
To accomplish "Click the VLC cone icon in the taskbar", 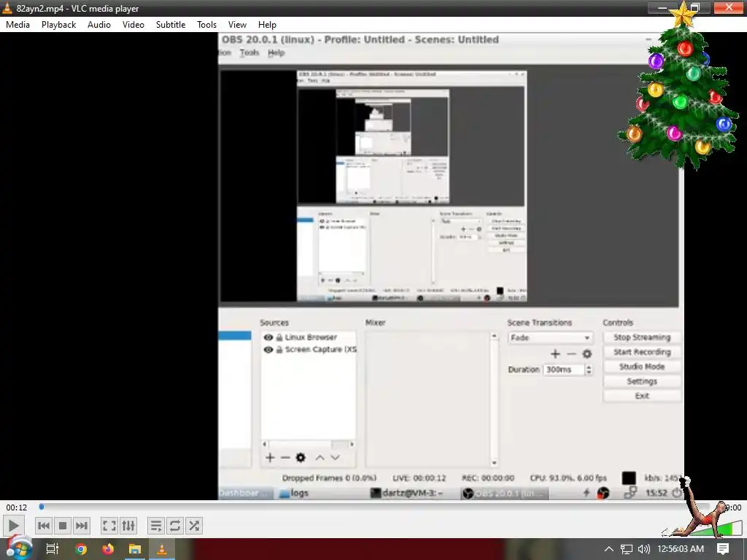I will (x=162, y=549).
